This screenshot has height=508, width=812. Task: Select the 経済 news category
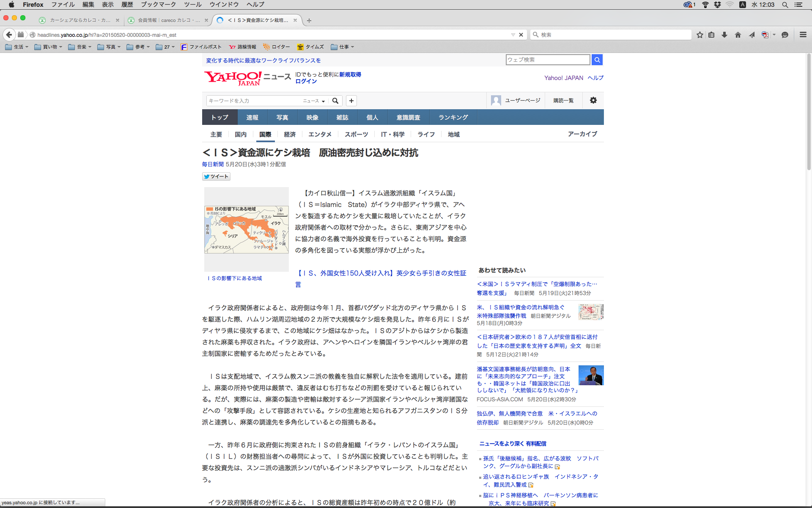tap(290, 134)
